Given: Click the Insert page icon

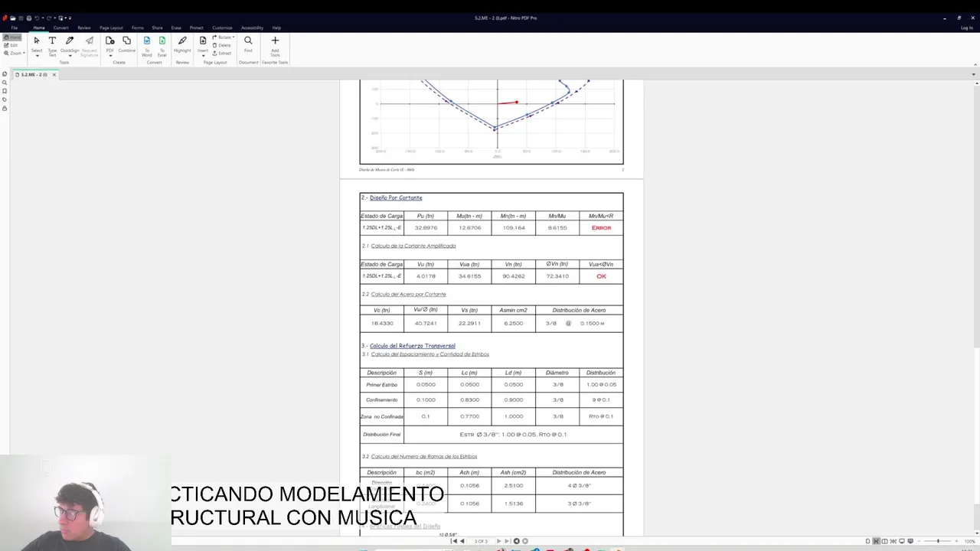Looking at the screenshot, I should click(x=203, y=41).
